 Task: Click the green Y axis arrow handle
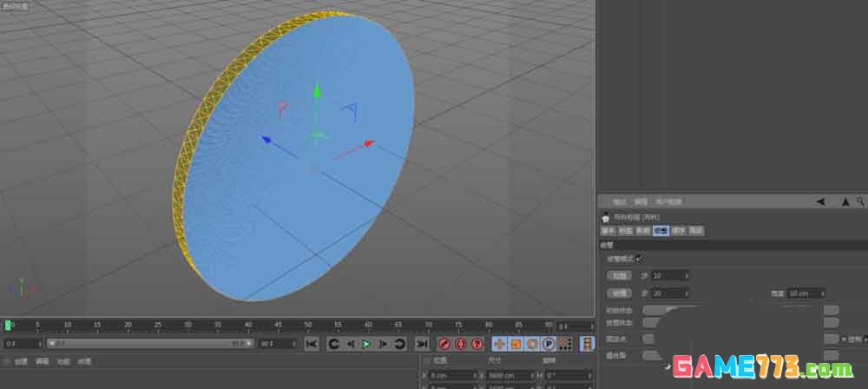pyautogui.click(x=317, y=91)
